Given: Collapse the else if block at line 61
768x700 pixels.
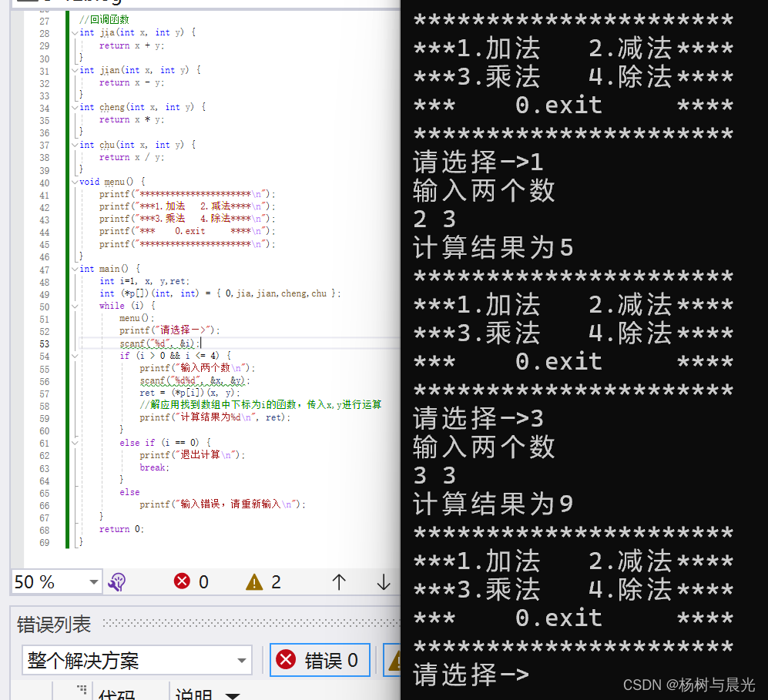Looking at the screenshot, I should click(x=75, y=443).
